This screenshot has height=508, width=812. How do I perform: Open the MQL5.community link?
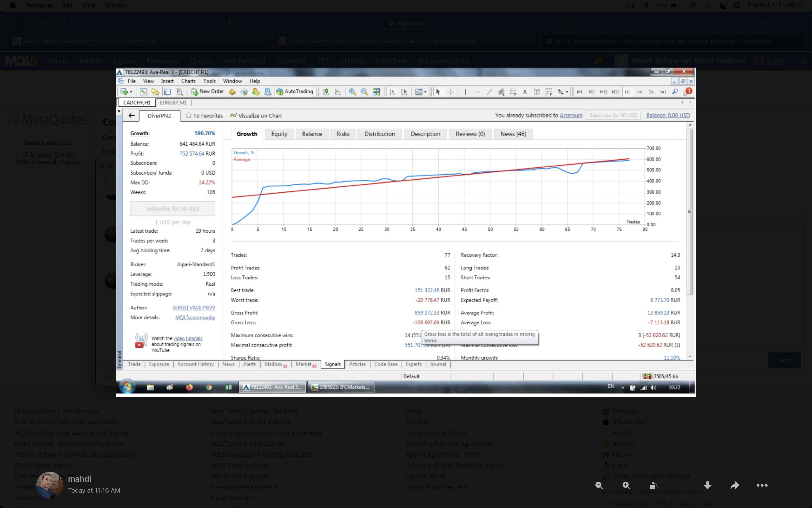(x=195, y=317)
